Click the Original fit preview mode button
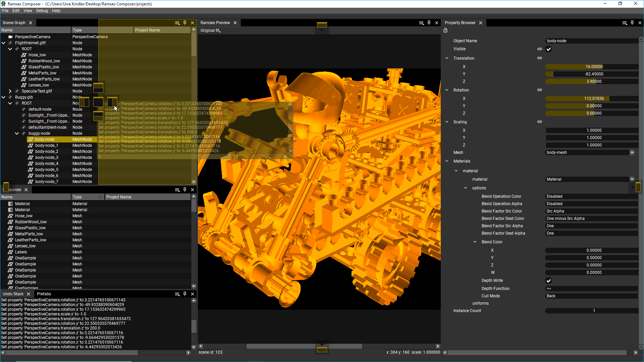644x362 pixels. pos(210,31)
